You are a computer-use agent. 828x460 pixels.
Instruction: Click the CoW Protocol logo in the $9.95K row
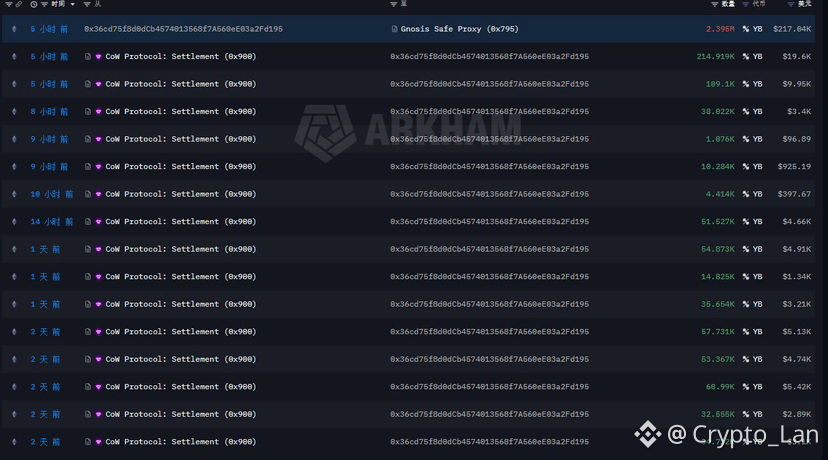98,84
